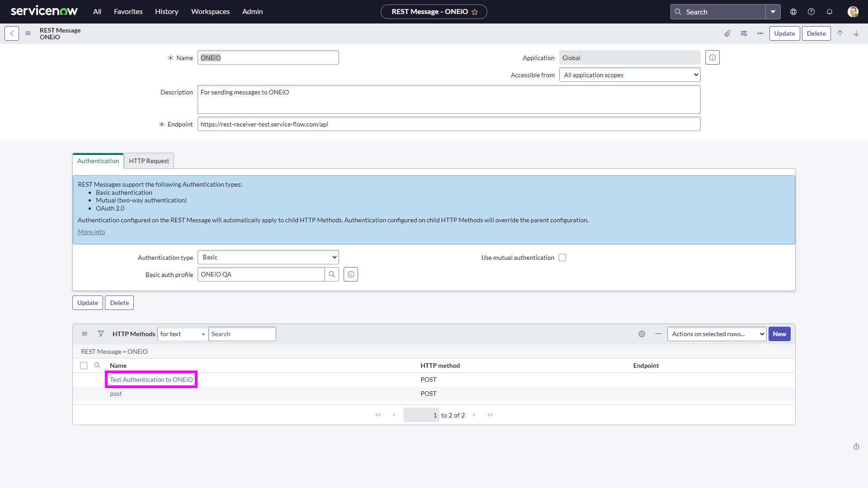This screenshot has width=868, height=488.
Task: Open the Workspaces menu
Action: (x=210, y=12)
